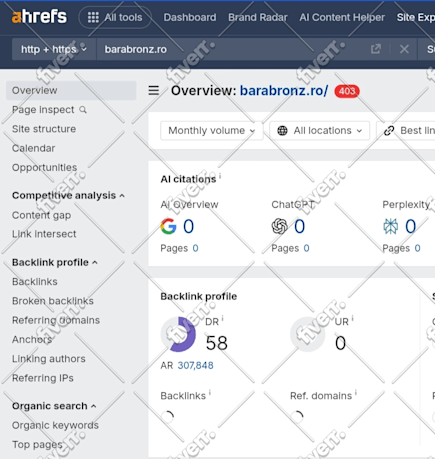Click the DR donut chart
Image resolution: width=435 pixels, height=459 pixels.
(178, 334)
